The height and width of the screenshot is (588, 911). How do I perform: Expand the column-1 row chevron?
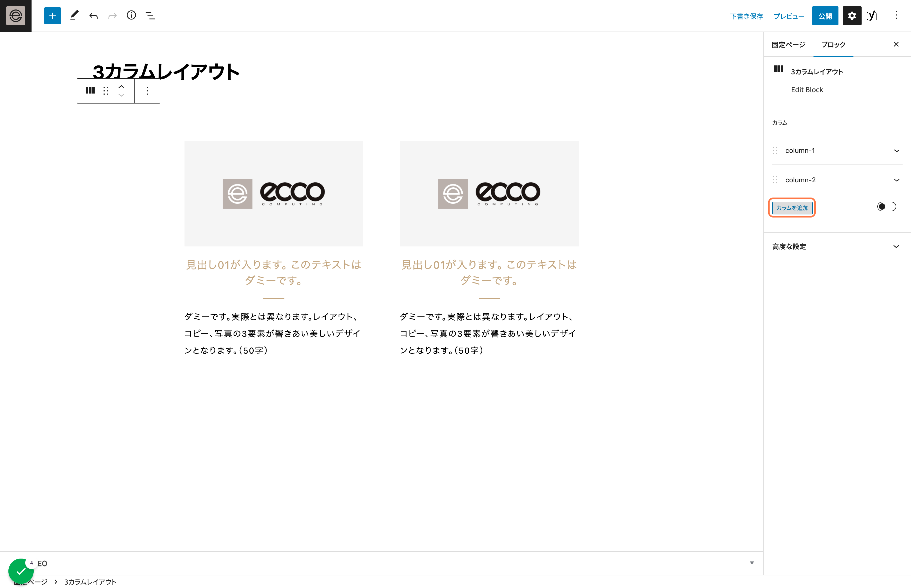click(x=897, y=151)
